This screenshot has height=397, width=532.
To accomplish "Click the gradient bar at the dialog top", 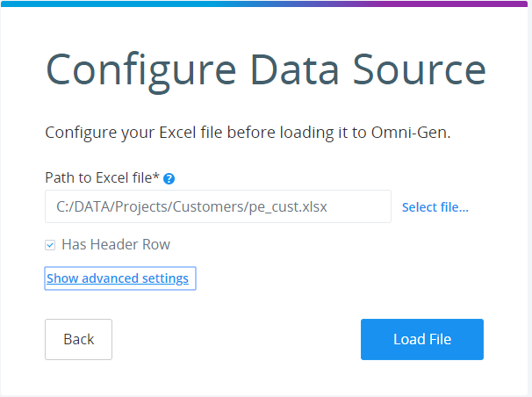I will click(264, 4).
